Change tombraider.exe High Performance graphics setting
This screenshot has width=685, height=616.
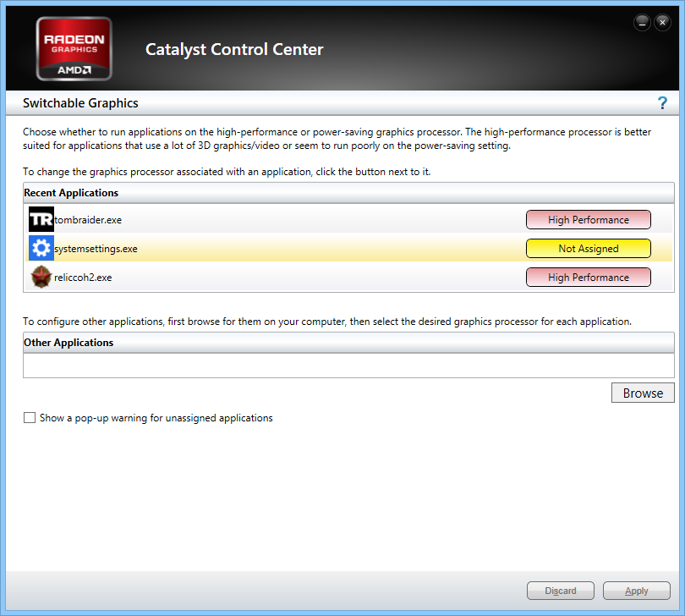pos(588,220)
